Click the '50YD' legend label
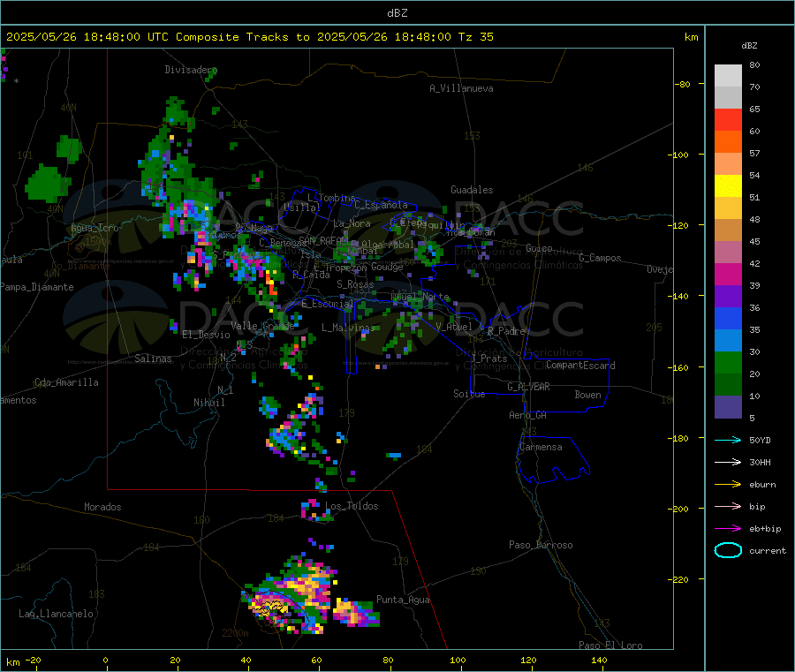The height and width of the screenshot is (672, 795). pos(760,440)
